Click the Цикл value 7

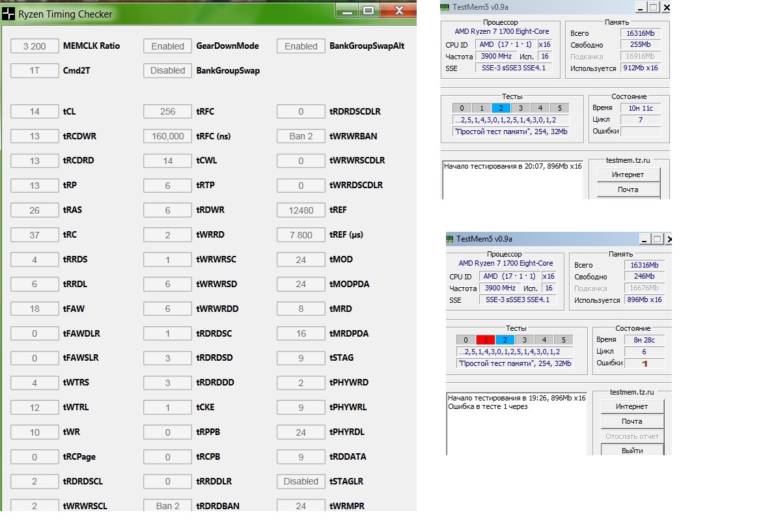point(641,120)
